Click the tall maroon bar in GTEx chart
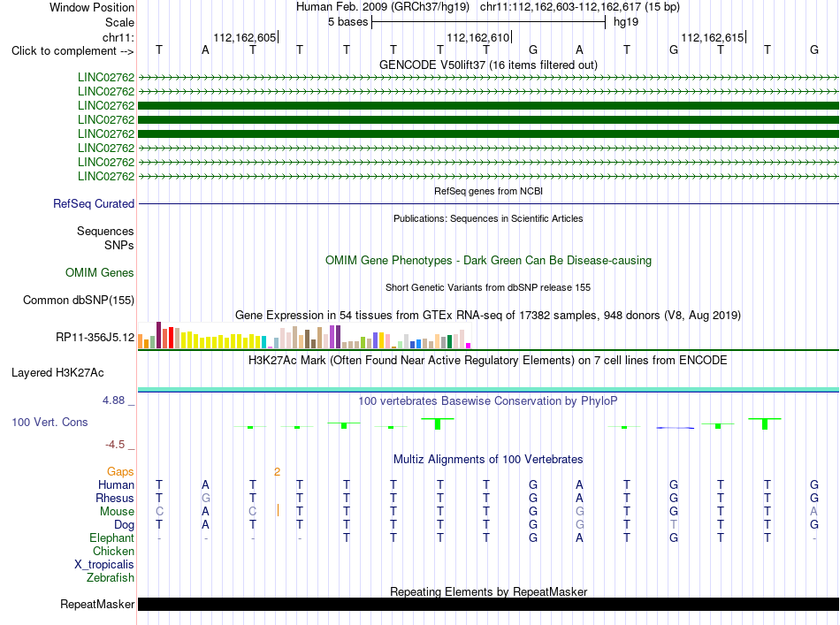Image resolution: width=840 pixels, height=625 pixels. pyautogui.click(x=158, y=335)
